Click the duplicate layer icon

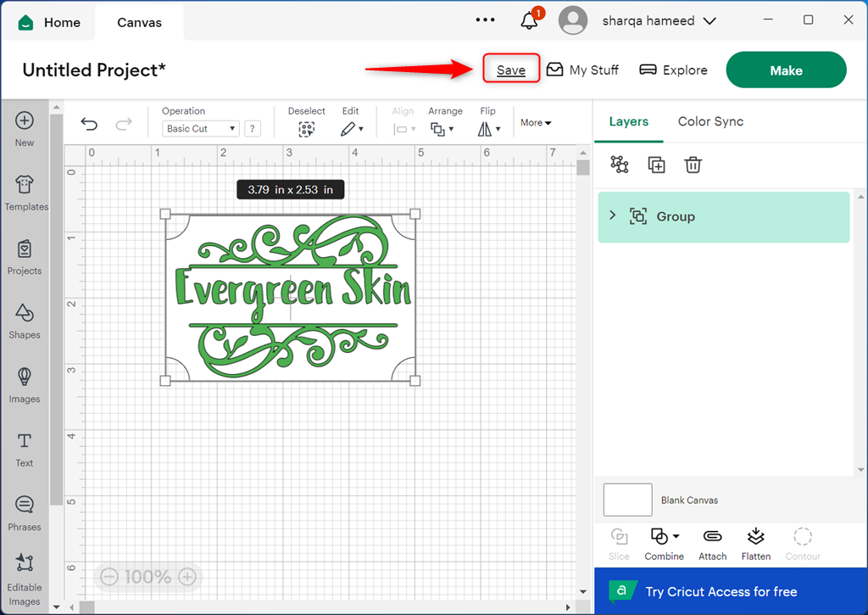pos(656,165)
